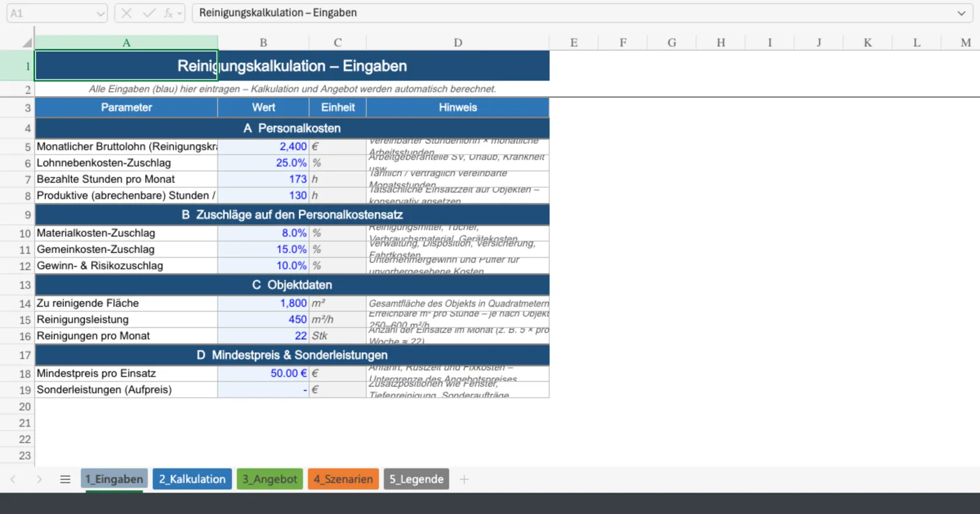Expand the formula bar with chevron
The image size is (980, 514).
tap(961, 13)
